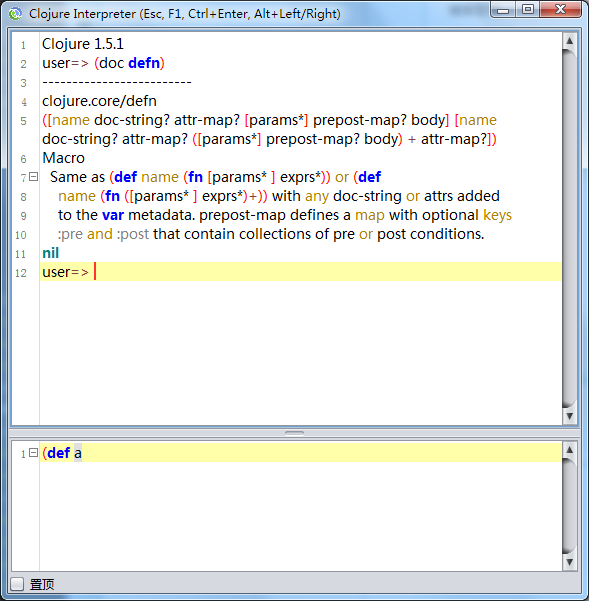
Task: Click the output pane scroll up arrow
Action: (569, 41)
